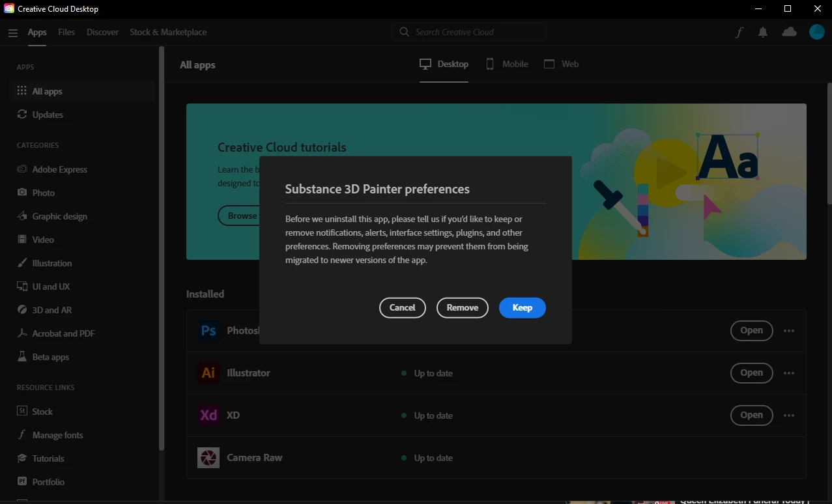Click XD's Up to date status

coord(427,415)
